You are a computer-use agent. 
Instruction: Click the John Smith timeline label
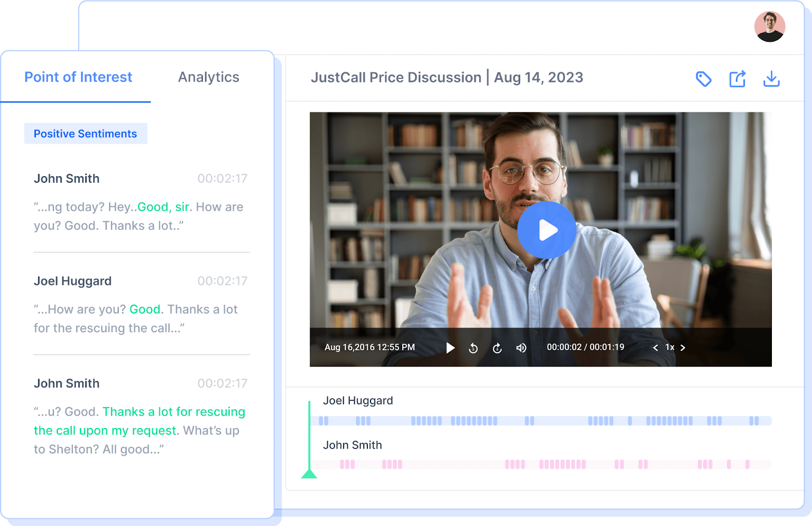(x=353, y=445)
